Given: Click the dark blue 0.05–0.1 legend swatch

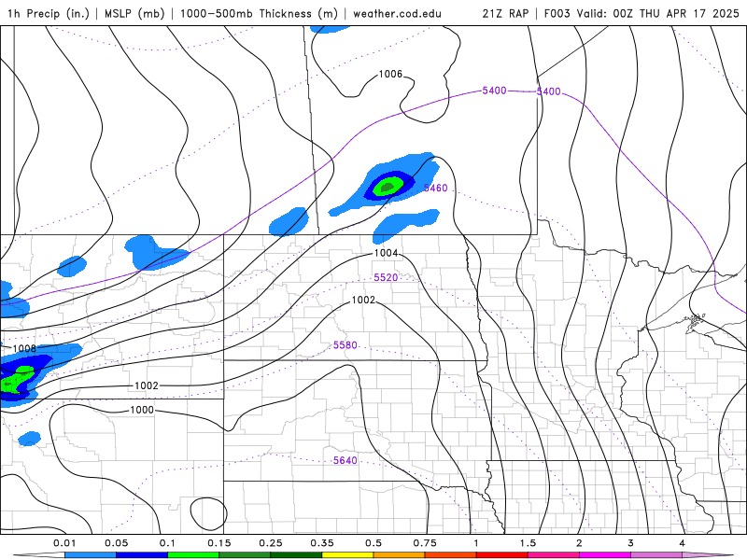Looking at the screenshot, I should pyautogui.click(x=142, y=555).
